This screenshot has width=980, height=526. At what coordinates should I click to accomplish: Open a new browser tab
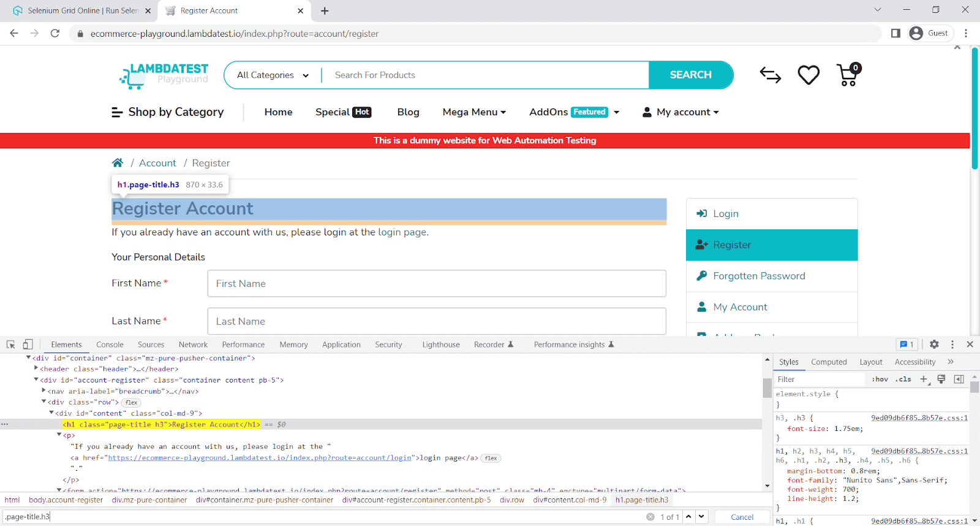(x=325, y=11)
